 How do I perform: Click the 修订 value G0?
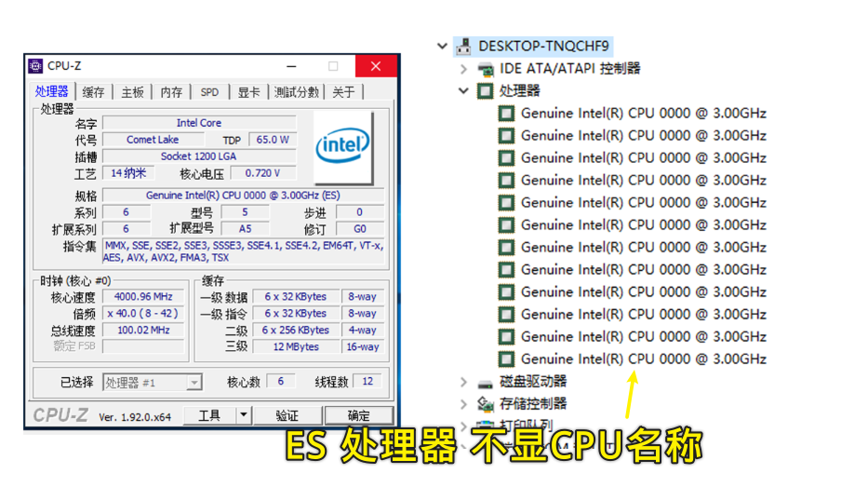click(360, 229)
